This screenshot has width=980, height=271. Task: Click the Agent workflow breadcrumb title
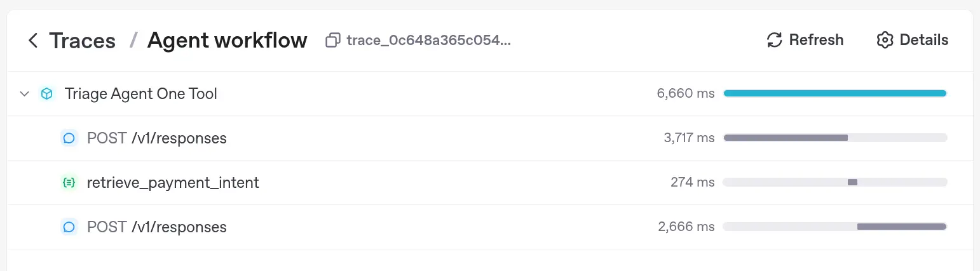(x=227, y=41)
